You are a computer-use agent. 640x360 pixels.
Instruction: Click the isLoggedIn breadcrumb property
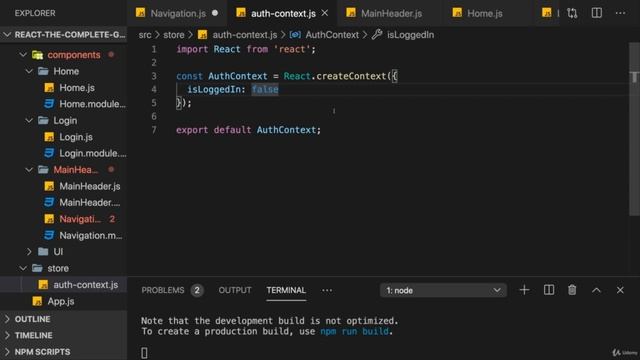click(x=410, y=35)
